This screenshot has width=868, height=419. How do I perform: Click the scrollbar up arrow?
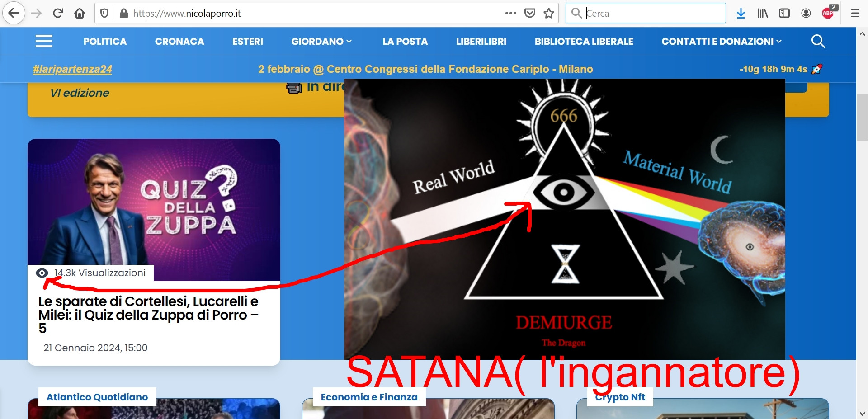[x=862, y=33]
